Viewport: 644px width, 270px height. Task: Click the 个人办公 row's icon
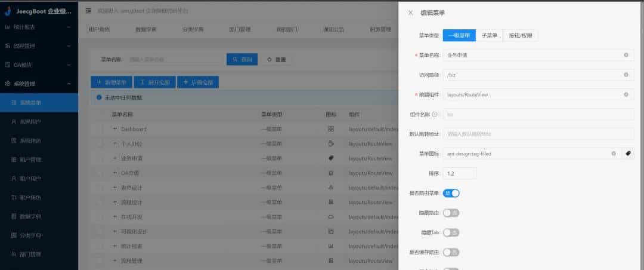(x=331, y=144)
